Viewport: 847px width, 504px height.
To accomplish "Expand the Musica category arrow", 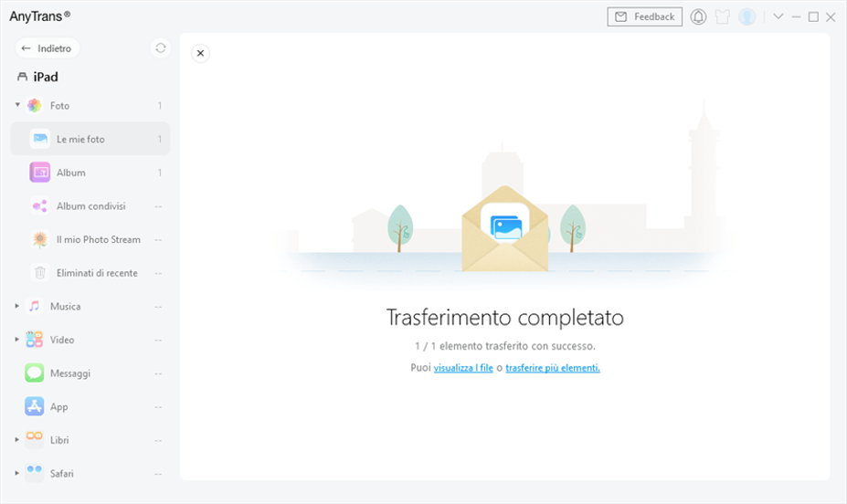I will pyautogui.click(x=17, y=306).
